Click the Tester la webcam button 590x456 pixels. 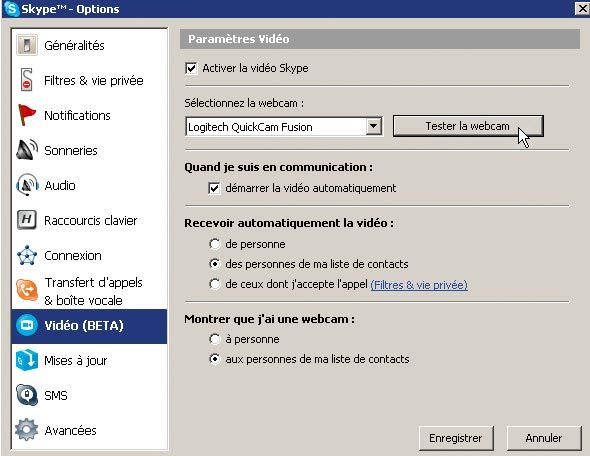pyautogui.click(x=468, y=126)
